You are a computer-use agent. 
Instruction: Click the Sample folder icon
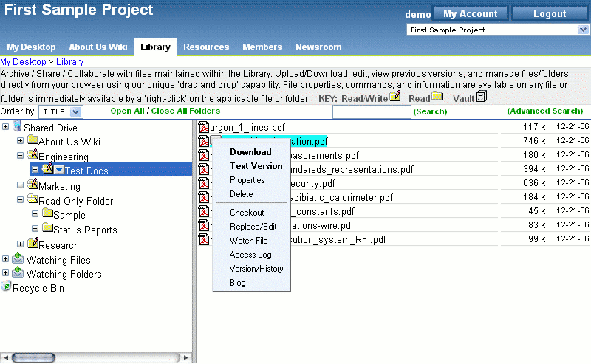point(47,213)
